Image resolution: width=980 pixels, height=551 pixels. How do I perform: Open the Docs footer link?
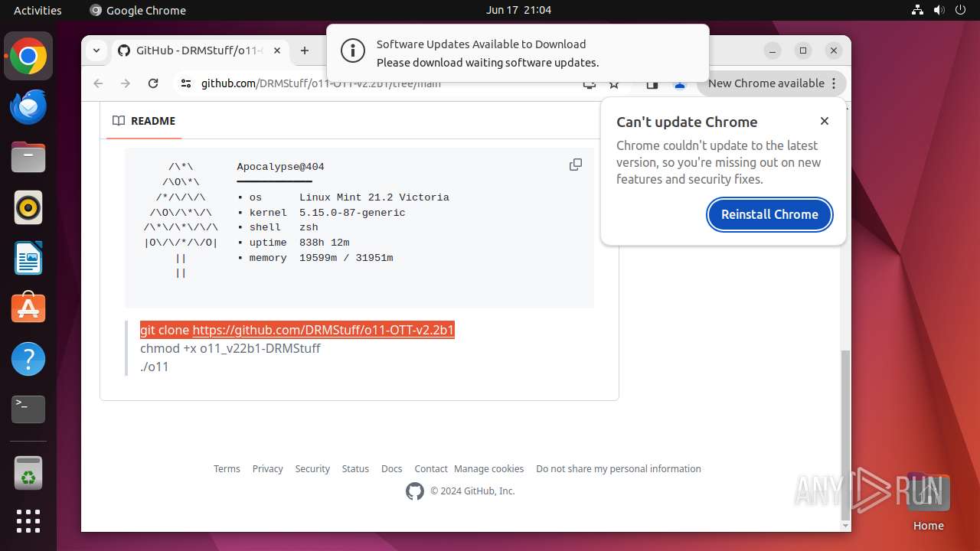[x=392, y=468]
